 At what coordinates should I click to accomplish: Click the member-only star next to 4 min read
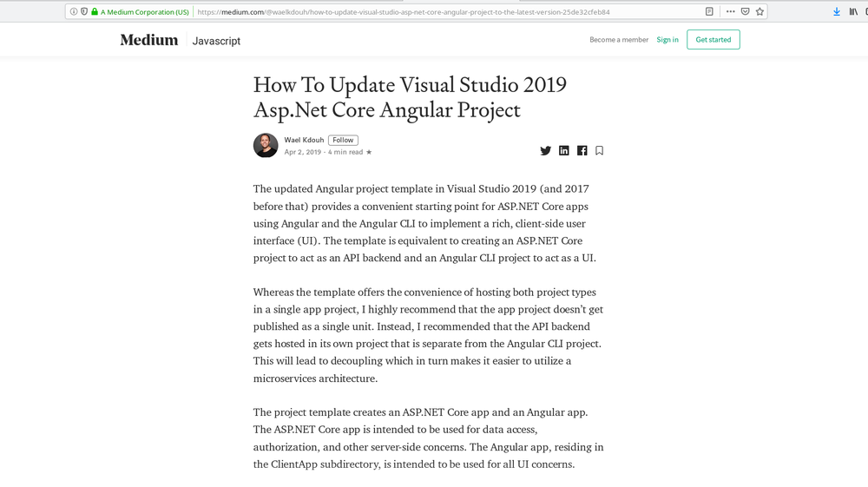click(x=369, y=152)
